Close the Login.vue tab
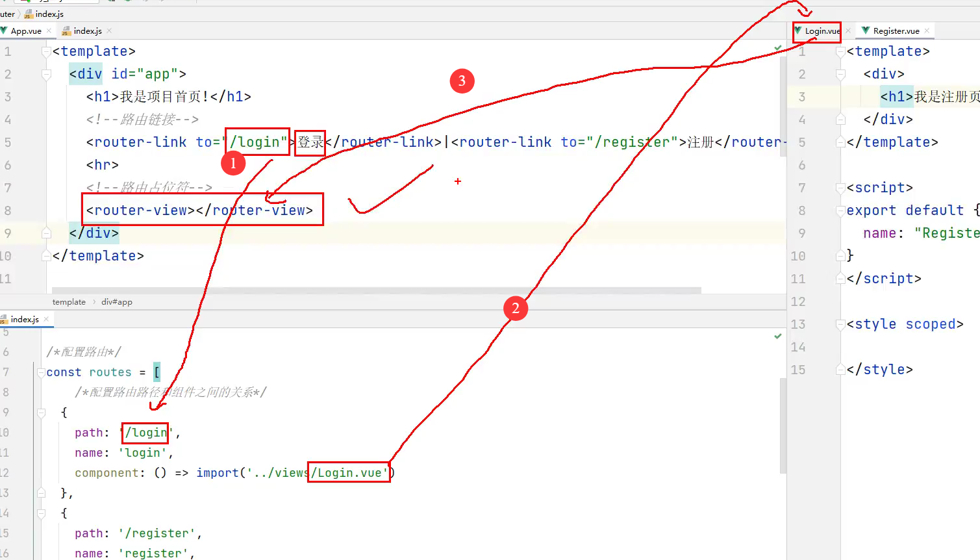Image resolution: width=980 pixels, height=560 pixels. pyautogui.click(x=848, y=31)
